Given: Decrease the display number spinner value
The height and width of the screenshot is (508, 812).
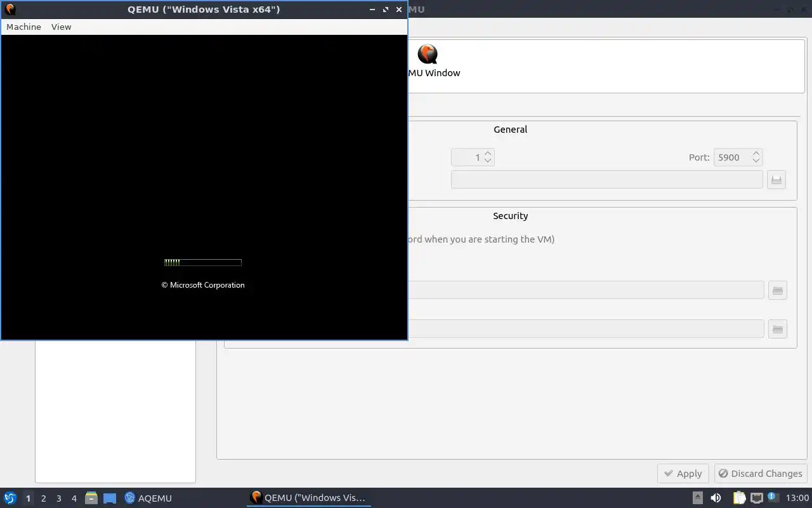Looking at the screenshot, I should tap(488, 161).
